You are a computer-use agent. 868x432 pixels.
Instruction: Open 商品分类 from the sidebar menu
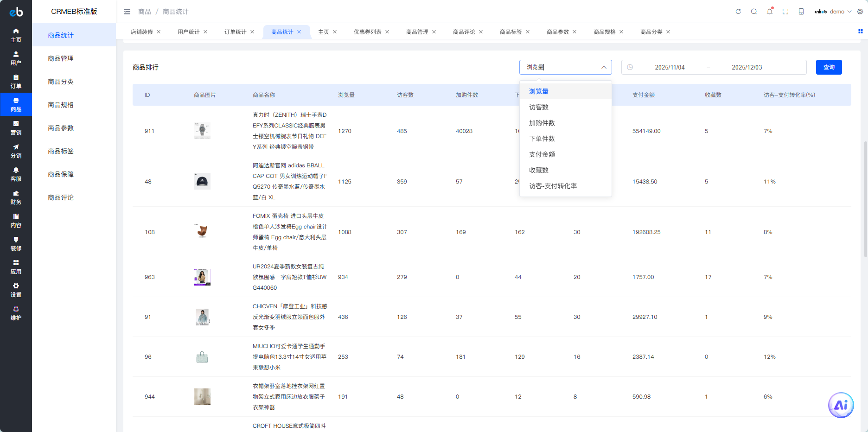(59, 81)
